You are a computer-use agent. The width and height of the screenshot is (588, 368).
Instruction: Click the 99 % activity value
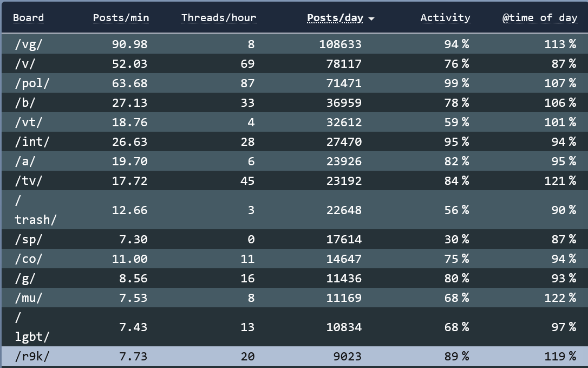[457, 83]
